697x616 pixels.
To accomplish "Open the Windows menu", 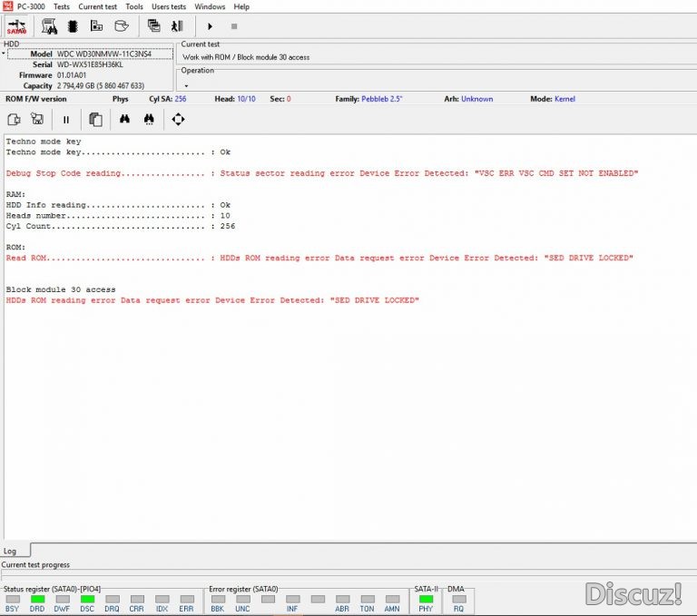I will pos(210,6).
